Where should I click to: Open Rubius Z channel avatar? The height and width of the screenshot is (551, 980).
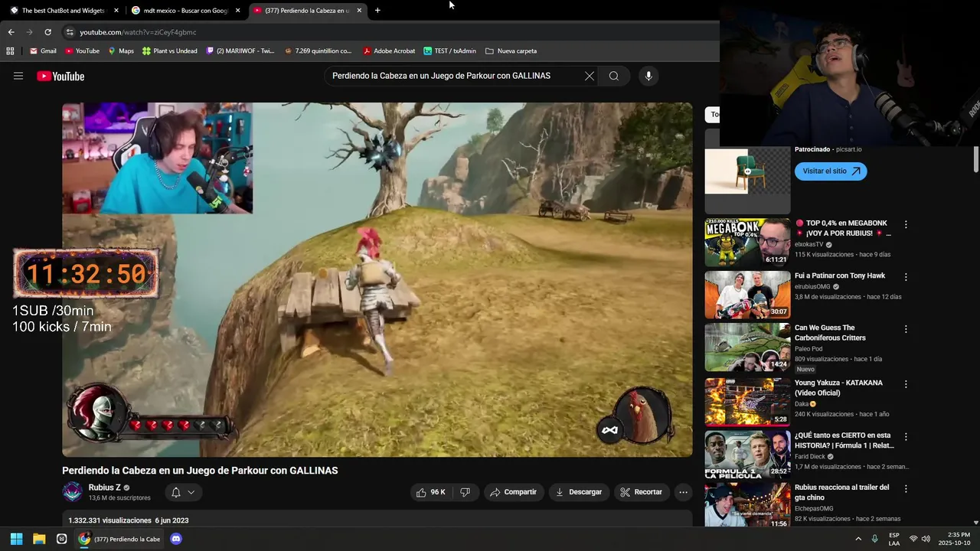click(73, 492)
